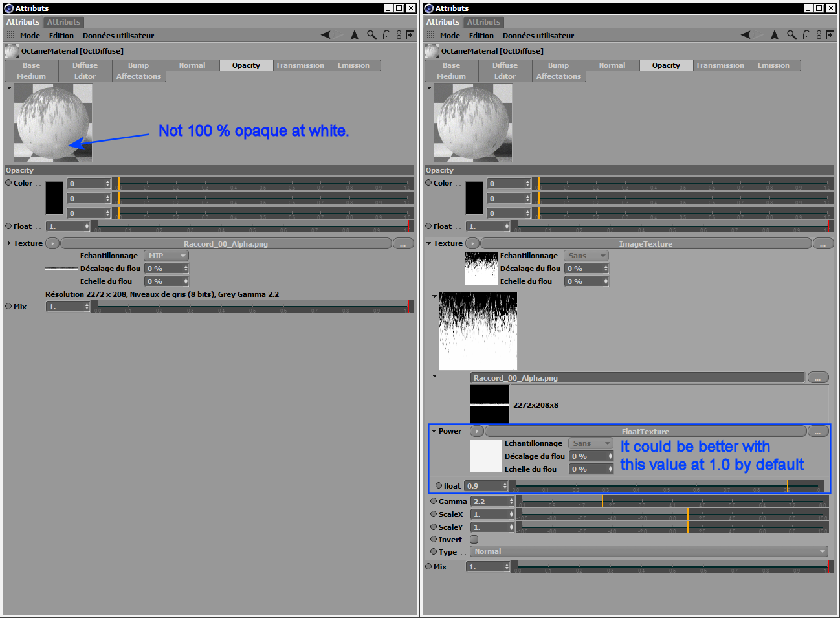Image resolution: width=840 pixels, height=618 pixels.
Task: Toggle Float animation dot in left window
Action: pyautogui.click(x=8, y=226)
